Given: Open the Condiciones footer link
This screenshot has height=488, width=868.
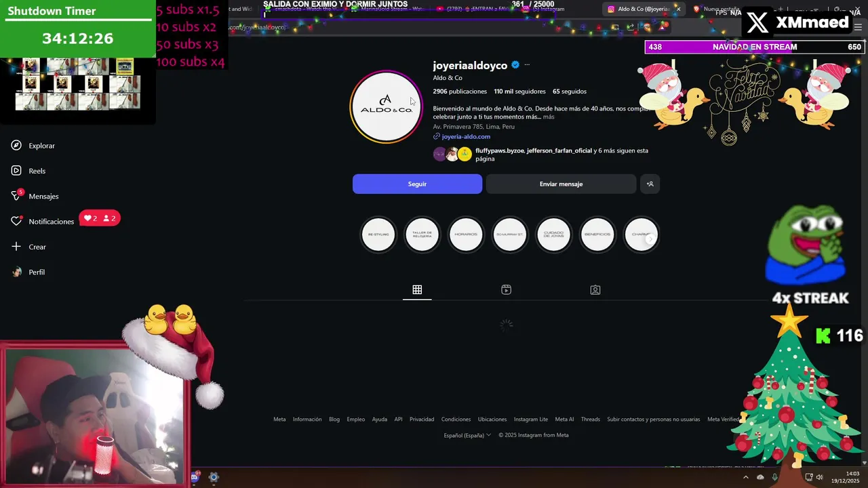Looking at the screenshot, I should coord(456,419).
